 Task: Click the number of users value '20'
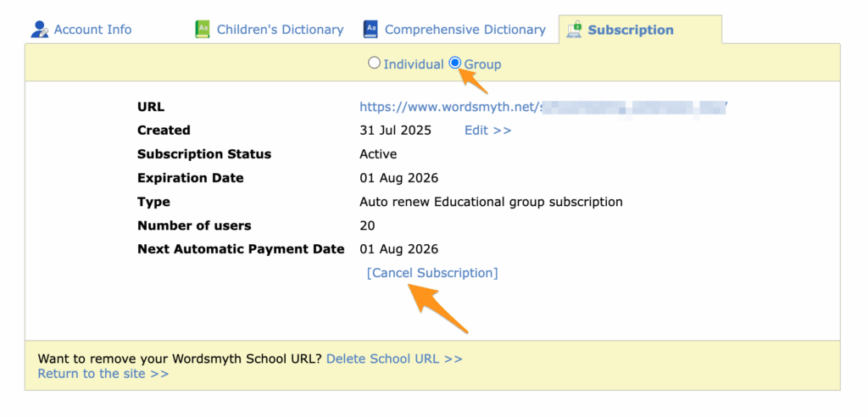tap(367, 225)
